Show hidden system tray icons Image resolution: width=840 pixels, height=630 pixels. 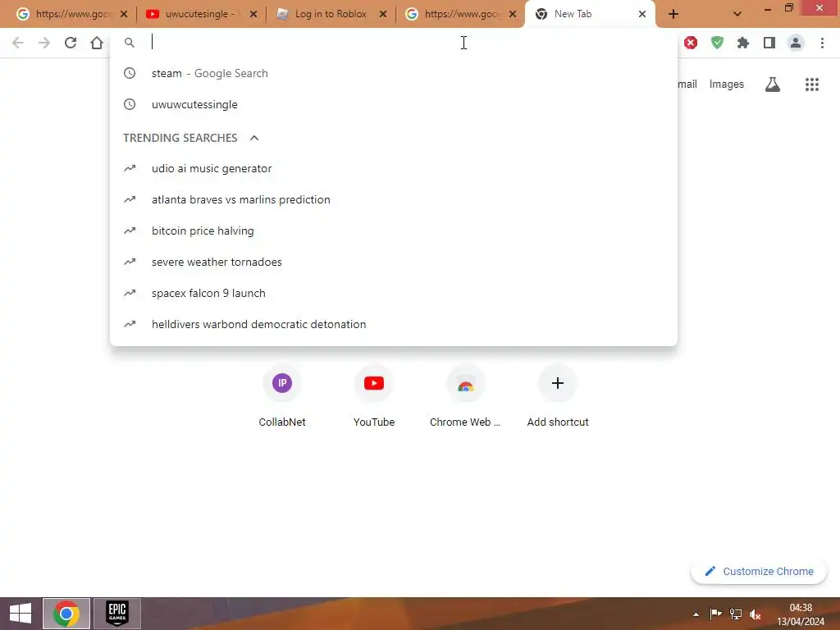click(x=696, y=614)
